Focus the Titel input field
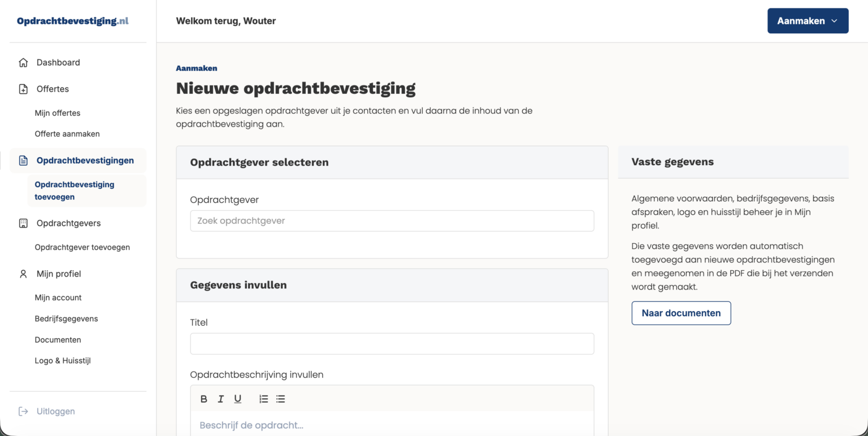Image resolution: width=868 pixels, height=436 pixels. point(392,344)
